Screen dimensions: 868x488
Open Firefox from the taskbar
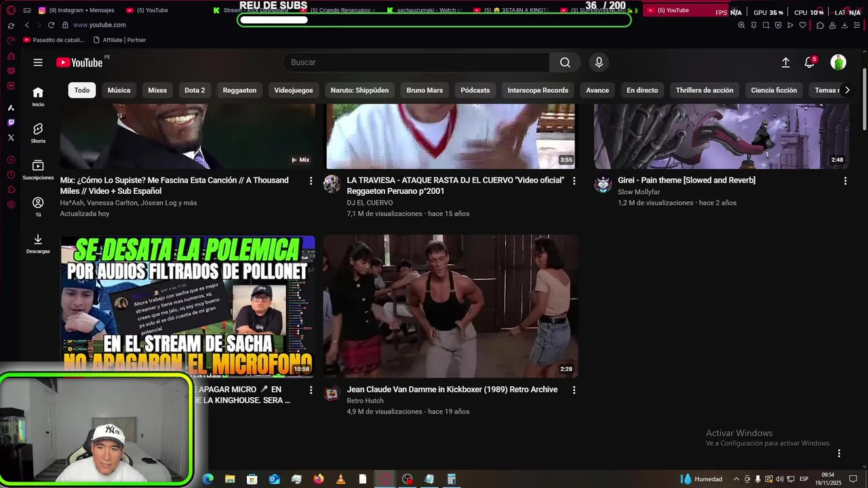(x=319, y=479)
